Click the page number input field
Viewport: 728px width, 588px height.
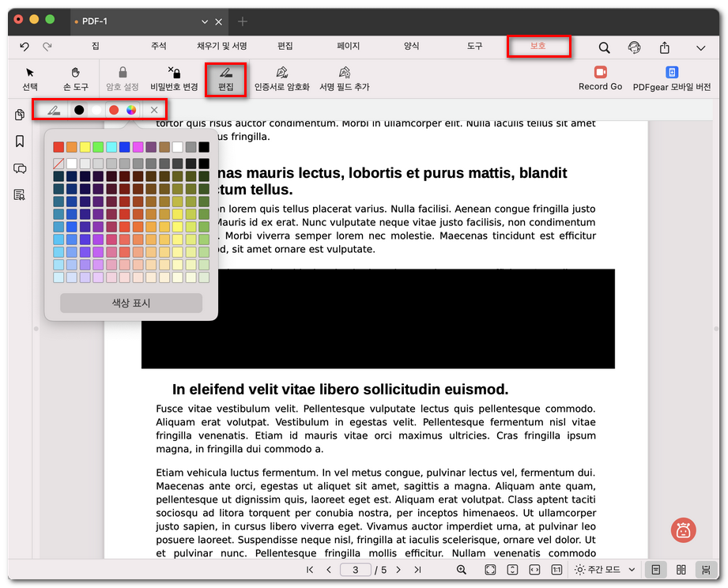(356, 570)
